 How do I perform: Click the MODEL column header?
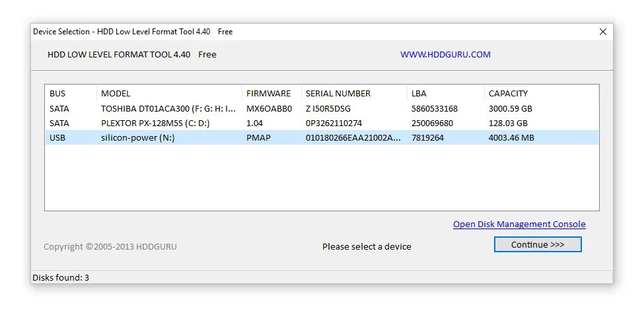tap(169, 94)
